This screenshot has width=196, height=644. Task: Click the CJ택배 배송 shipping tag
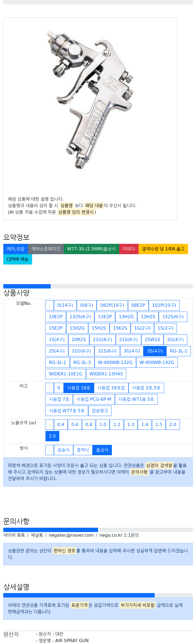pyautogui.click(x=18, y=259)
